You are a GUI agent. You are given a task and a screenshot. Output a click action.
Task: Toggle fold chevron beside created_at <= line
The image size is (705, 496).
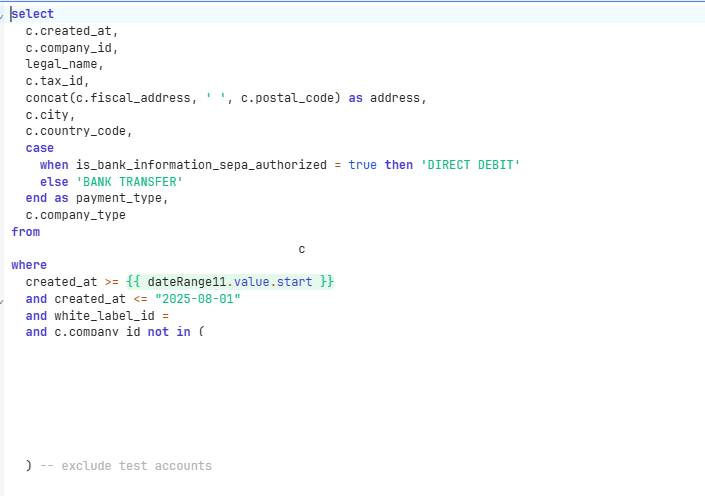tap(3, 299)
